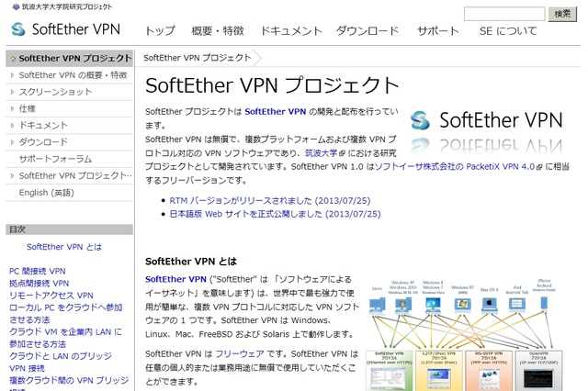Follow the RTM バージョンがリリースされました news link
The image size is (588, 391).
pos(270,201)
